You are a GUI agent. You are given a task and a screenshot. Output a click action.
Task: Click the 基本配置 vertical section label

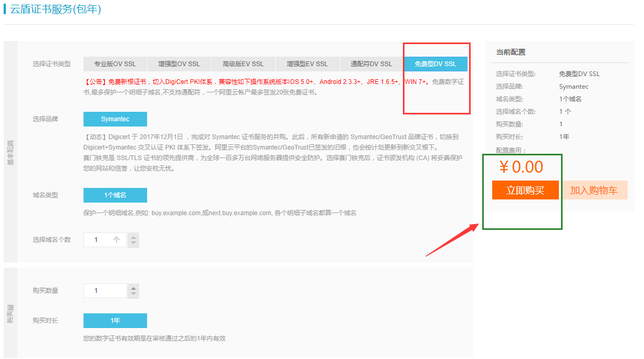[x=11, y=153]
